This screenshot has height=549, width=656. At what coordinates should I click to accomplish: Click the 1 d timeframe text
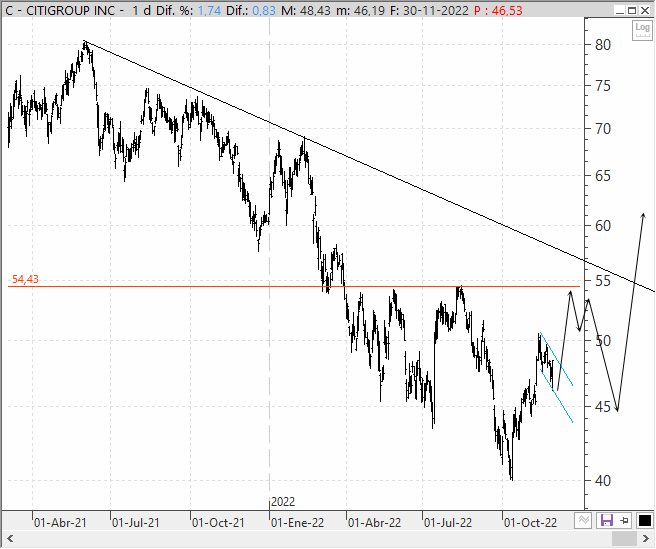[141, 10]
